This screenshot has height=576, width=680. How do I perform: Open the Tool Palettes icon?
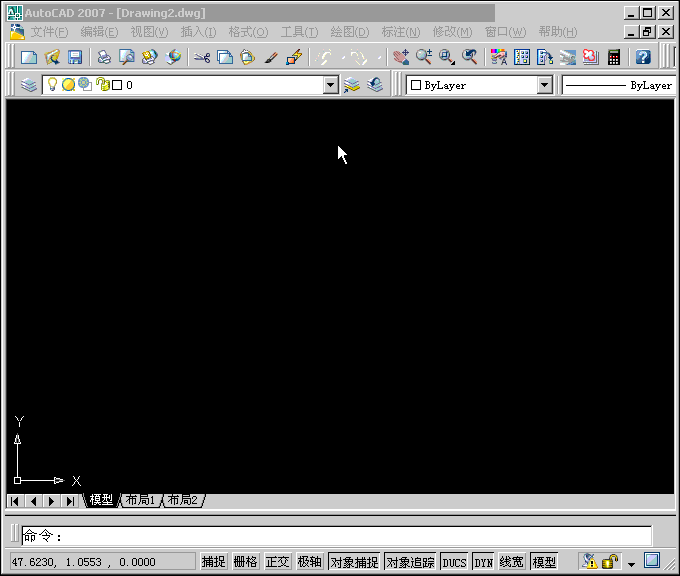(x=545, y=57)
